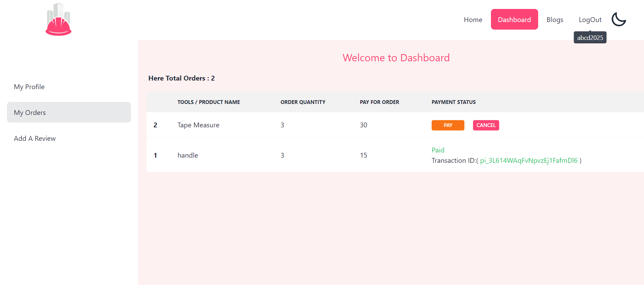Click the Paid status text

point(438,150)
